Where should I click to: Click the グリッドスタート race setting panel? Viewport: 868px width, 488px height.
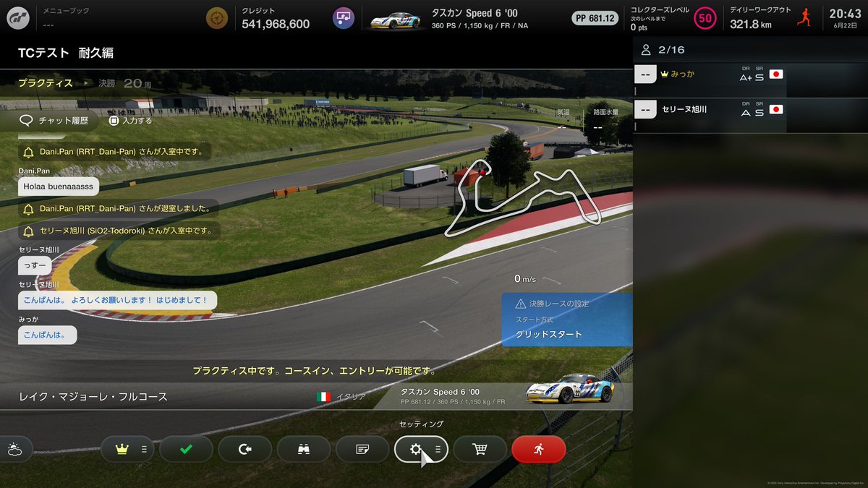[567, 319]
